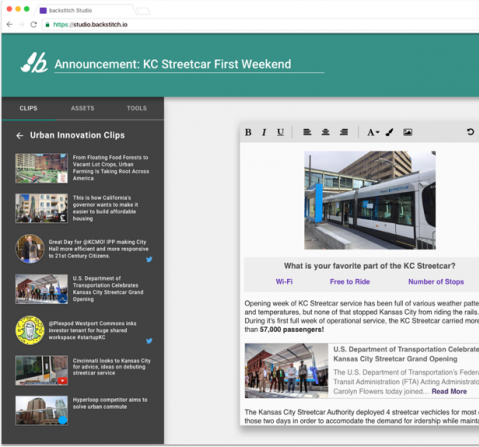
Task: Align text left in the editor
Action: [x=307, y=132]
